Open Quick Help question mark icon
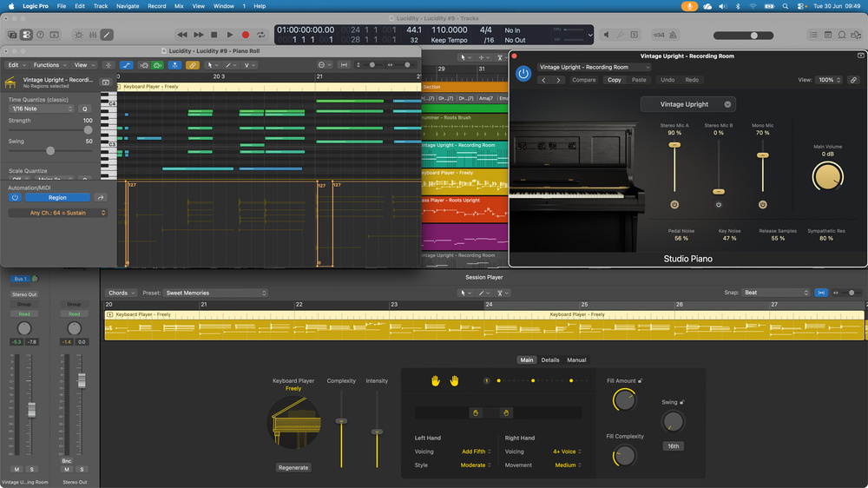This screenshot has height=488, width=868. (x=41, y=35)
